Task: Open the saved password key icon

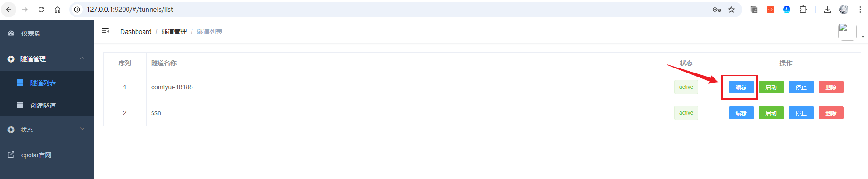Action: point(717,10)
